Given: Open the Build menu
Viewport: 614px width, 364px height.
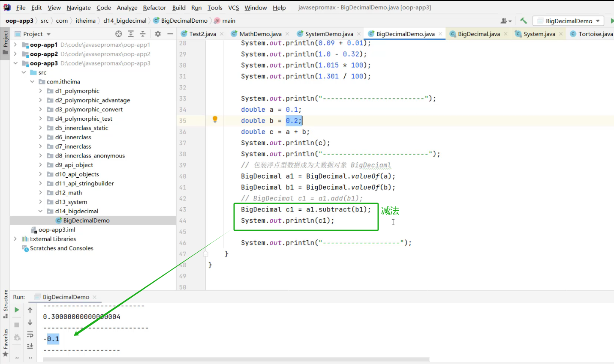Looking at the screenshot, I should pyautogui.click(x=179, y=8).
